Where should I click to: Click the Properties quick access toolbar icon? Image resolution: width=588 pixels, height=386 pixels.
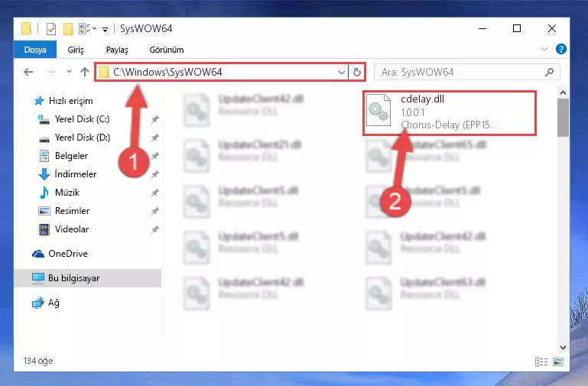click(51, 28)
